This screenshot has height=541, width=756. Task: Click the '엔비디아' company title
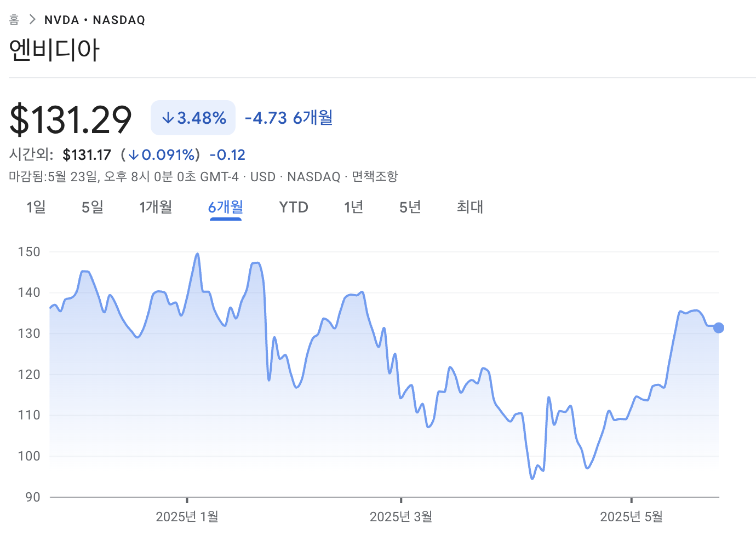point(54,50)
